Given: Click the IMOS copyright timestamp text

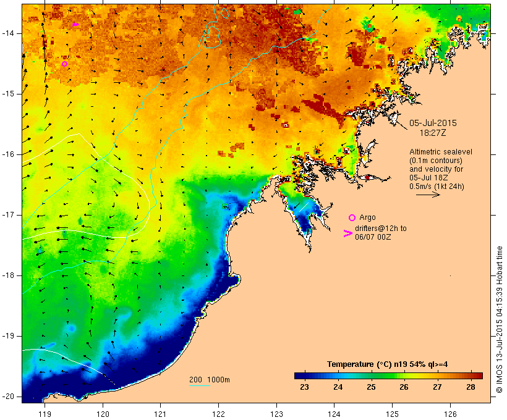Looking at the screenshot, I should (x=500, y=319).
